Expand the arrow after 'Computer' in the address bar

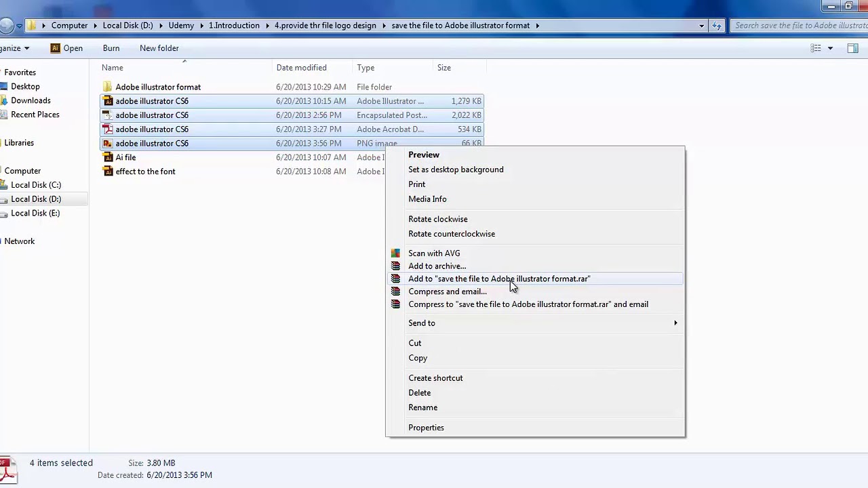tap(94, 26)
